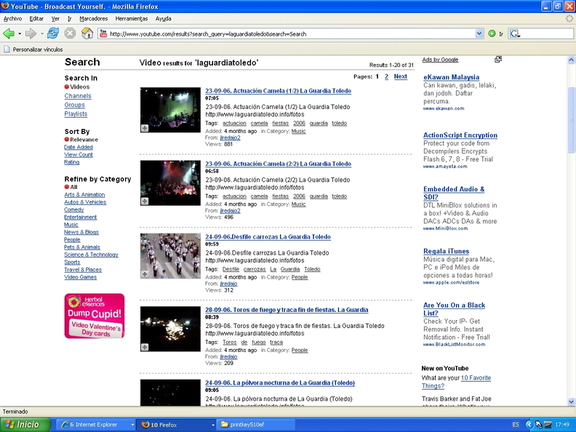
Task: Open the Camela (2/2) video thumbnail
Action: (170, 183)
